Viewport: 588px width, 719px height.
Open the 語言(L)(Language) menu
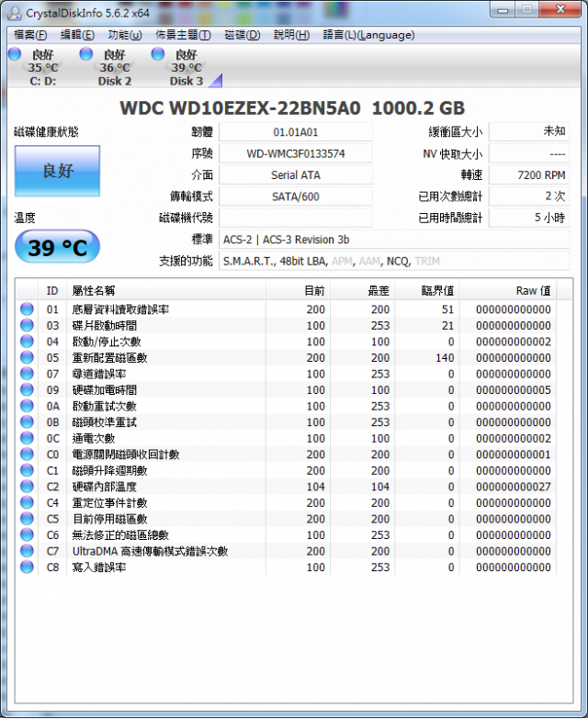pyautogui.click(x=368, y=35)
